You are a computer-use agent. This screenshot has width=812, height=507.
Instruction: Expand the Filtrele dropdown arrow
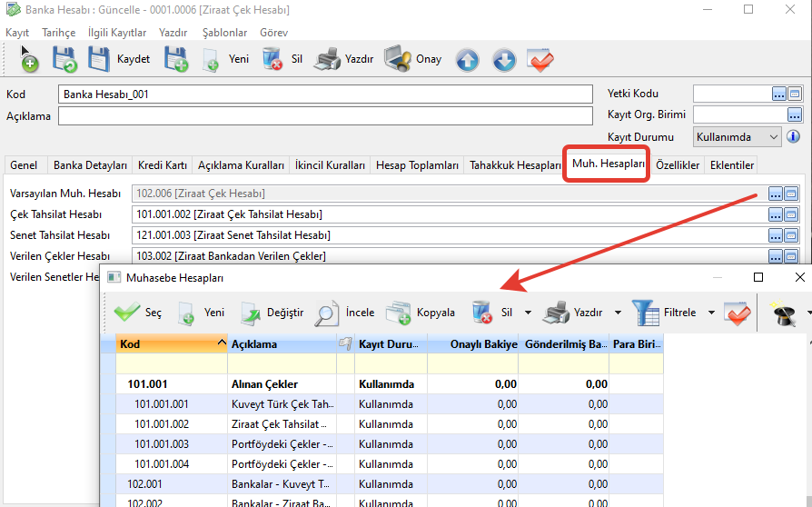pyautogui.click(x=711, y=313)
